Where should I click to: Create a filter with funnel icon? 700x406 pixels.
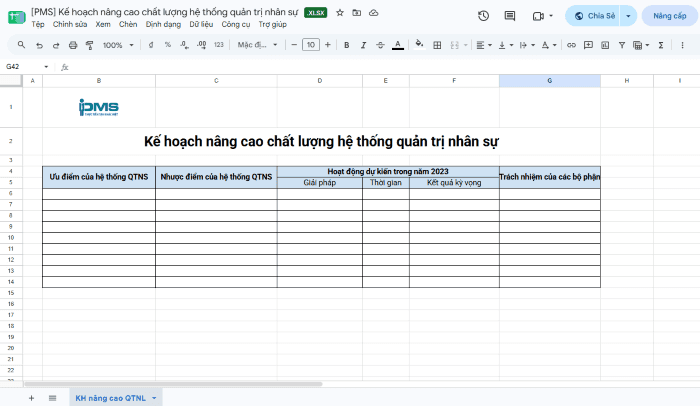[622, 45]
